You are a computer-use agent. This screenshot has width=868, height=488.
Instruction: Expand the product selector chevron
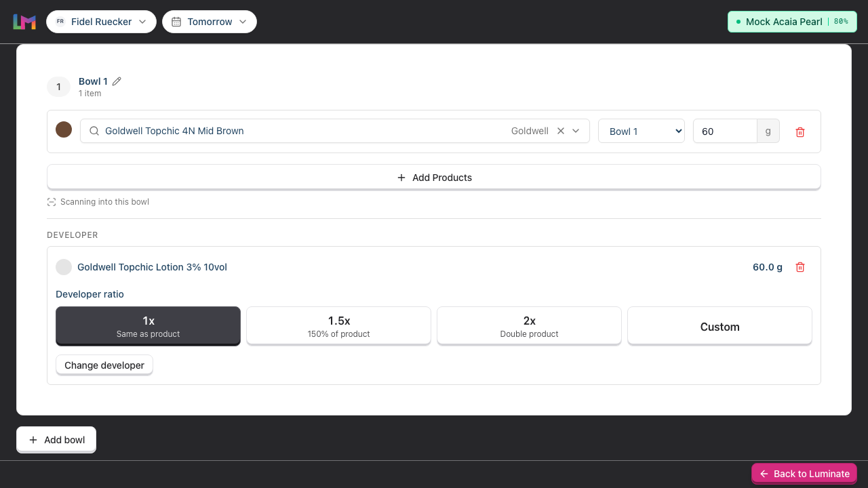point(576,131)
